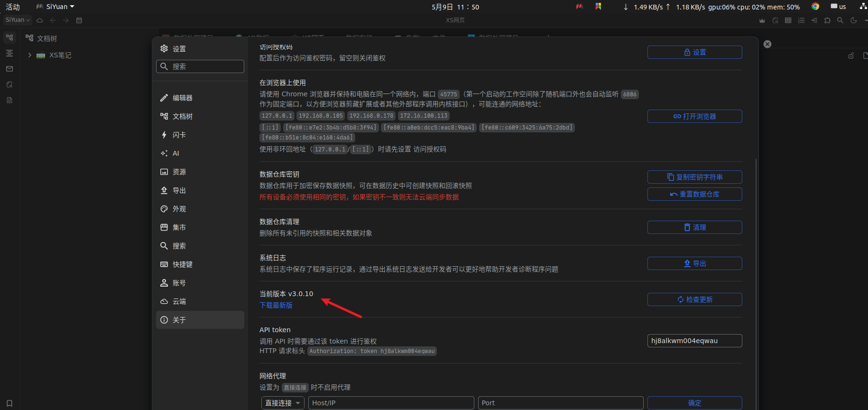Open daily note calendar icon
868x410 pixels.
[79, 20]
